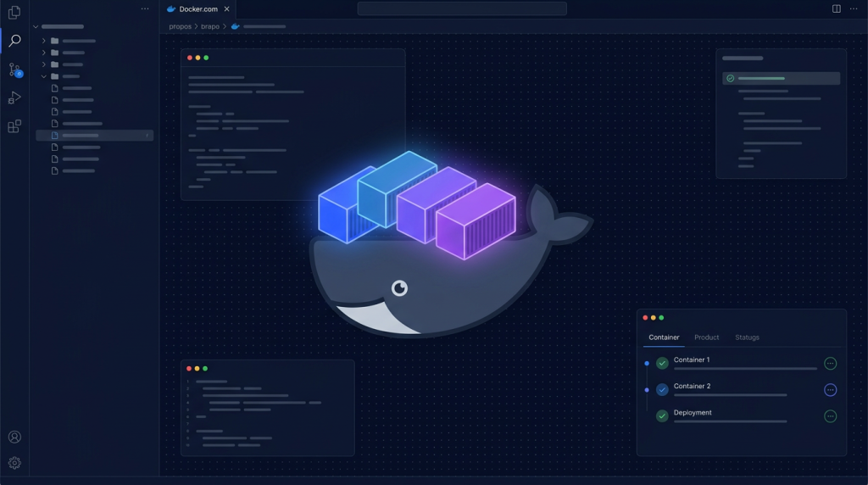This screenshot has height=485, width=868.
Task: Click red dot of the Container panel window
Action: (x=645, y=318)
